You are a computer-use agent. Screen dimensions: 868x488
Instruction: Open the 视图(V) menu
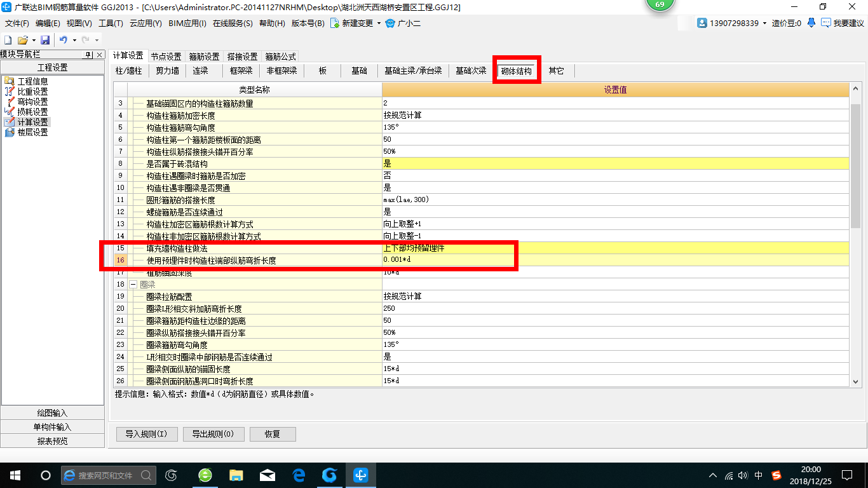coord(79,24)
